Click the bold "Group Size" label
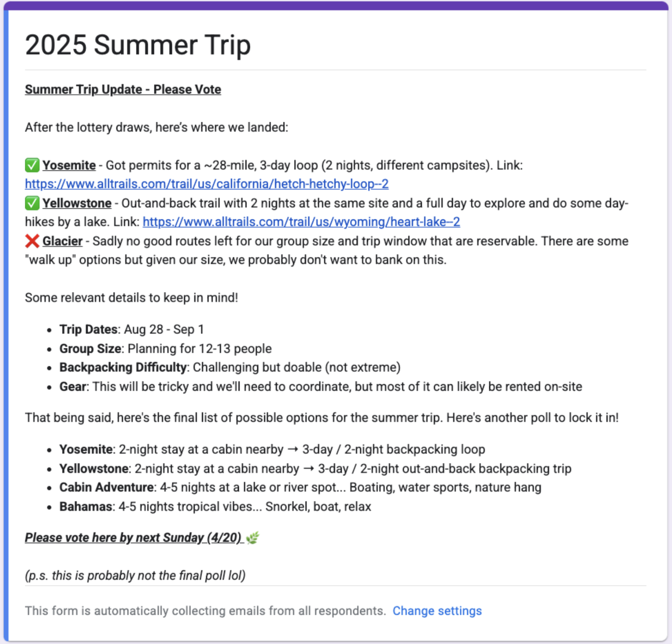Image resolution: width=672 pixels, height=644 pixels. click(x=90, y=348)
